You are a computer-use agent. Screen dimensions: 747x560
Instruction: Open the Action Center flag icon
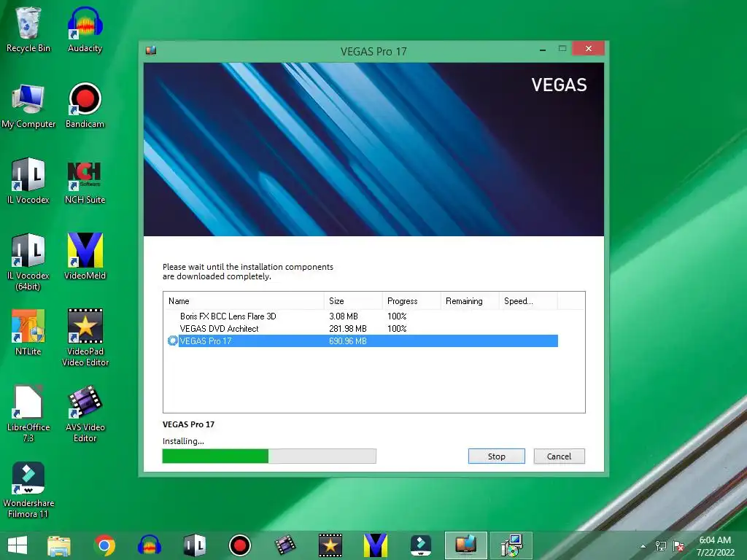pyautogui.click(x=678, y=546)
